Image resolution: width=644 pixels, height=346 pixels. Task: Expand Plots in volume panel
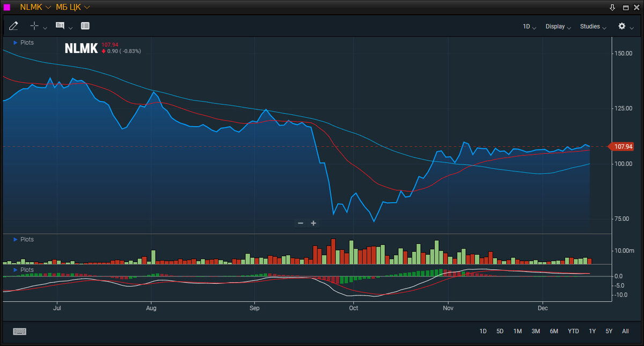(x=24, y=240)
